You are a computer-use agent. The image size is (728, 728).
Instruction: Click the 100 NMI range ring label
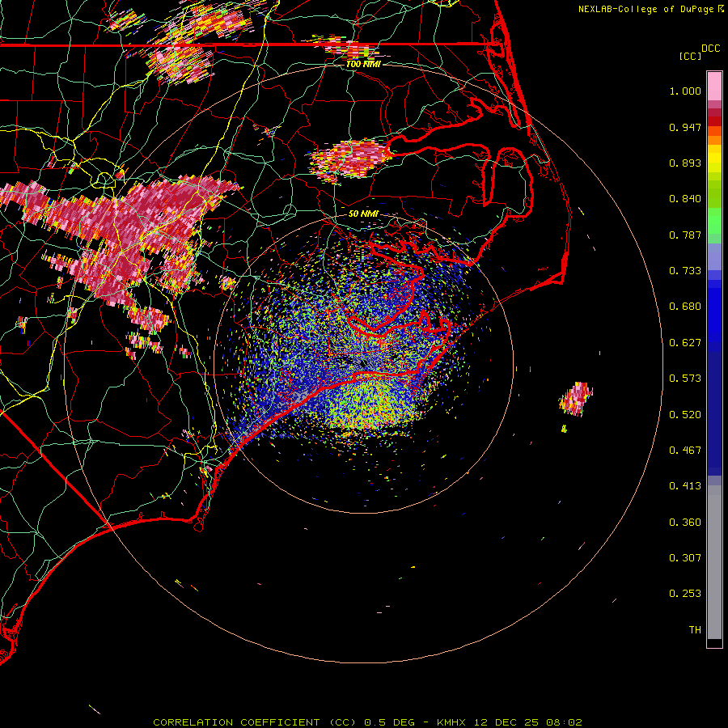(x=363, y=64)
